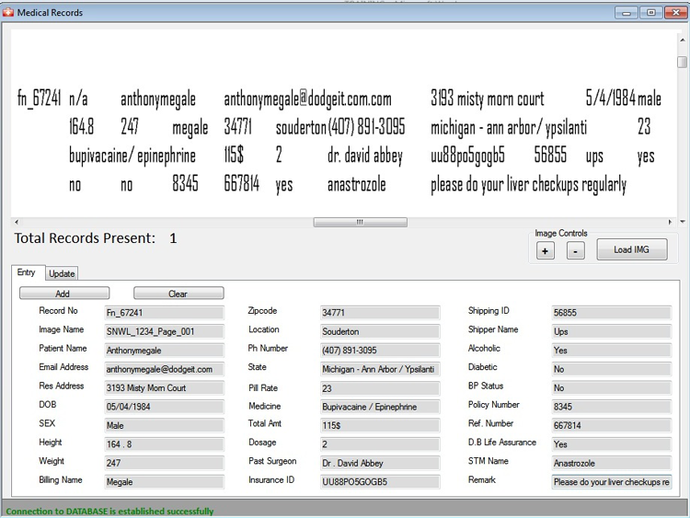
Task: Click the Image Name field
Action: pyautogui.click(x=164, y=331)
